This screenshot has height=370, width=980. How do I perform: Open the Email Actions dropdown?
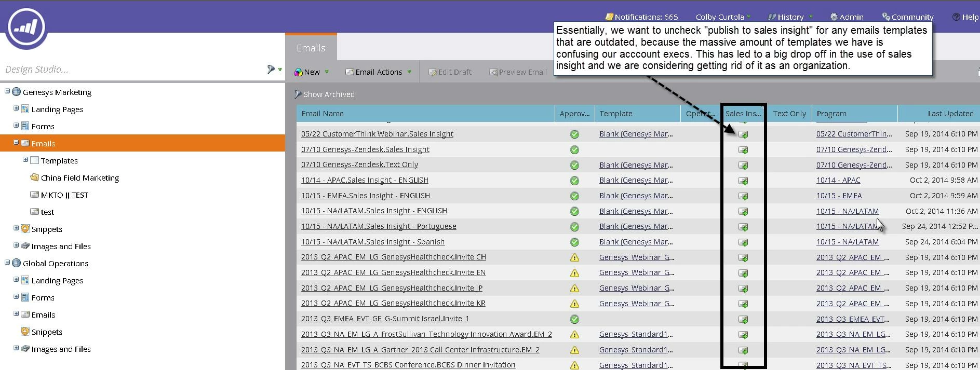(379, 72)
